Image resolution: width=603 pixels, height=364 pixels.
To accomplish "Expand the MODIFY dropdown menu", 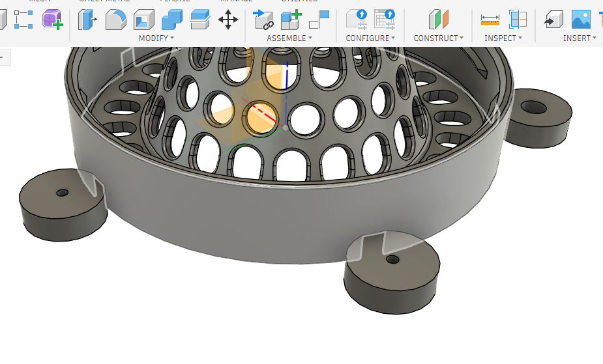I will 156,38.
